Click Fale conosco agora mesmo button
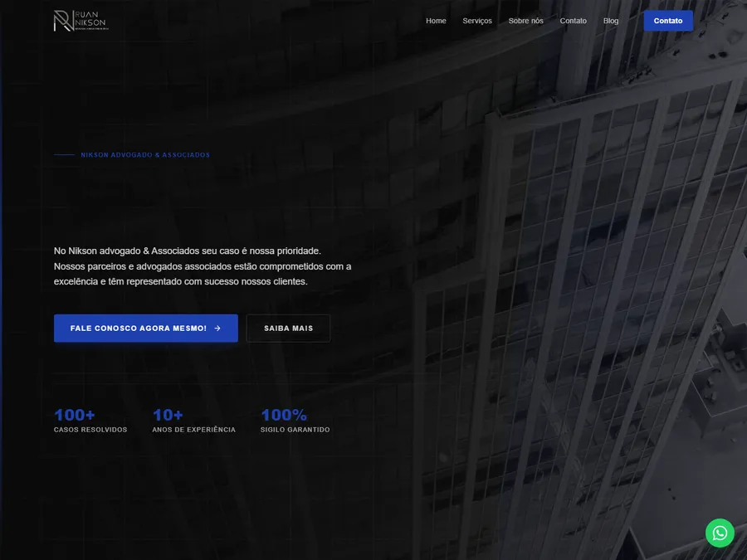 pyautogui.click(x=146, y=328)
